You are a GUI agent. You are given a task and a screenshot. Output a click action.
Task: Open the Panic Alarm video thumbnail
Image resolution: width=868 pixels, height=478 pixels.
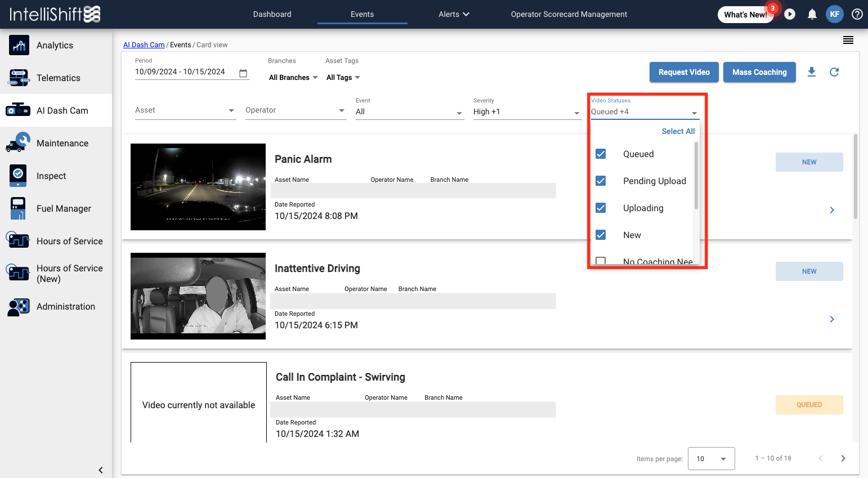tap(198, 187)
